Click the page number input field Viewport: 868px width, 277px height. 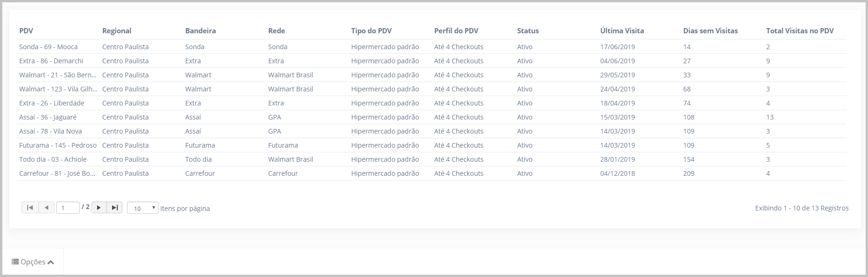(x=68, y=208)
